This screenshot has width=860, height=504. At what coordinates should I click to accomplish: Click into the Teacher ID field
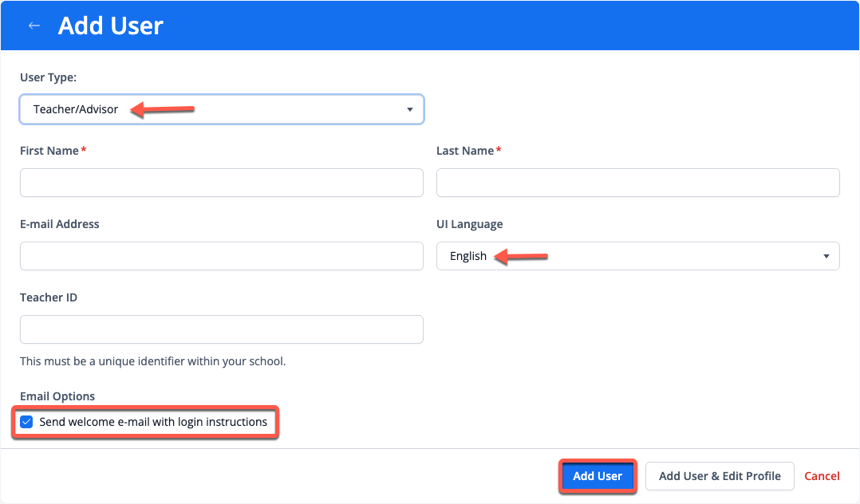tap(221, 329)
